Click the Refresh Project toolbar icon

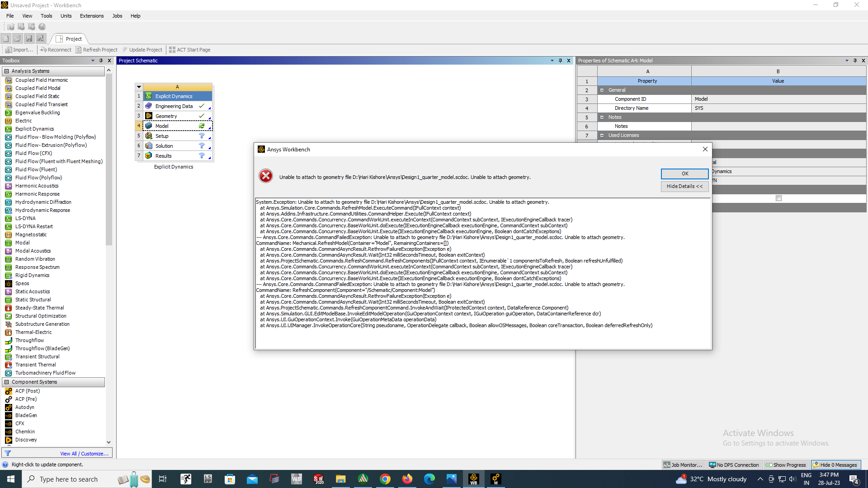point(79,50)
